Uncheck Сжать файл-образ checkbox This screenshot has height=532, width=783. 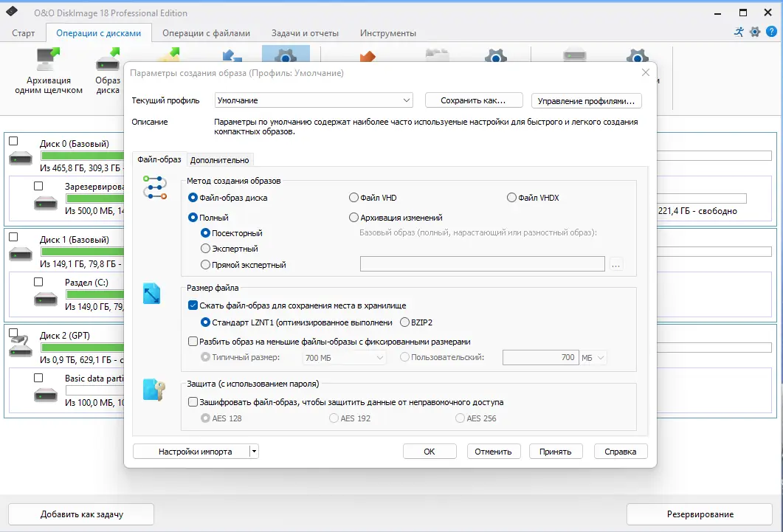193,305
